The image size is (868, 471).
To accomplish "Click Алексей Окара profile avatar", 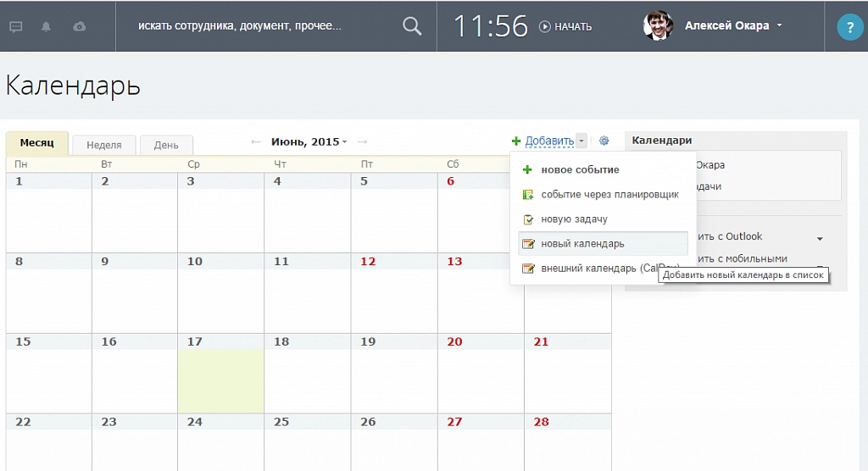I will coord(658,25).
